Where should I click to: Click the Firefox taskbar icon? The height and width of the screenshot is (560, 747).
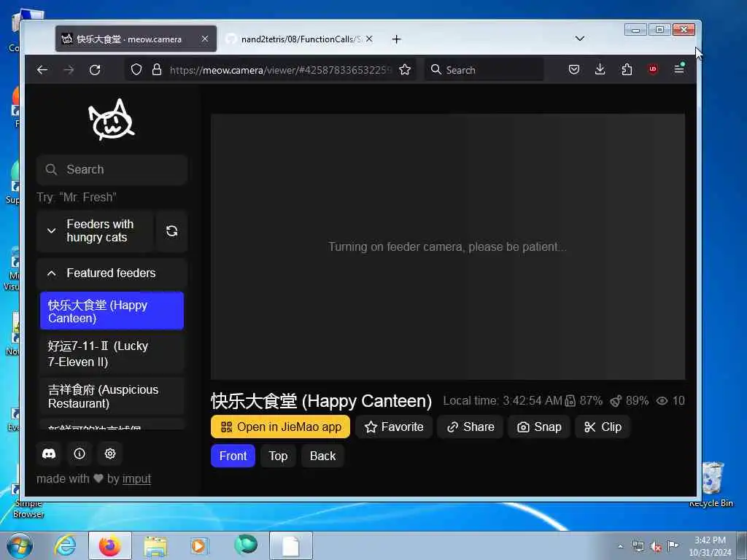pos(110,545)
